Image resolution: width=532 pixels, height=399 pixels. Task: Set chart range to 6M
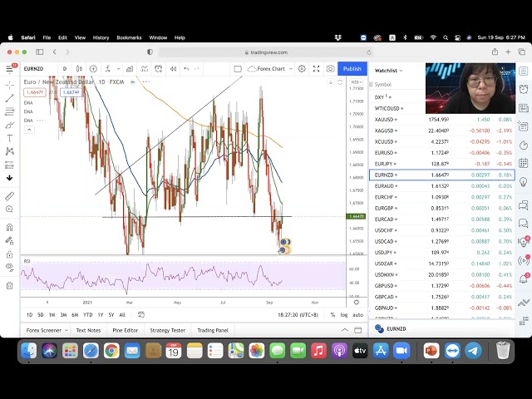click(75, 315)
